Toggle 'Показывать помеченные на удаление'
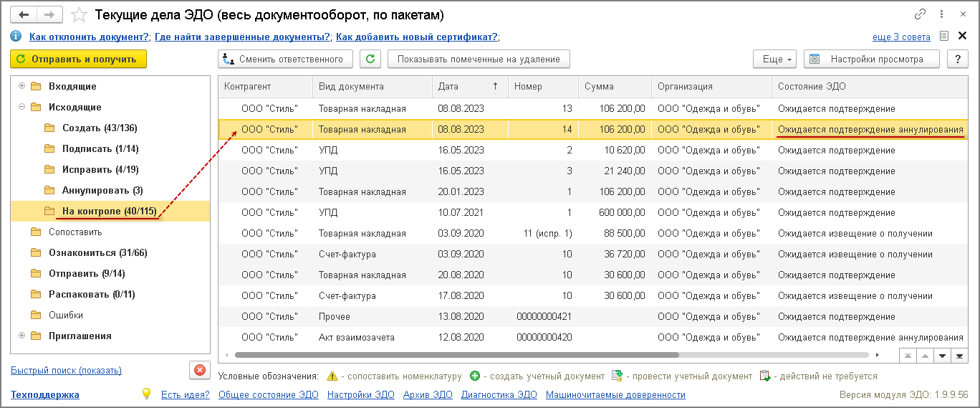Screen dimensions: 980x408 pyautogui.click(x=479, y=60)
